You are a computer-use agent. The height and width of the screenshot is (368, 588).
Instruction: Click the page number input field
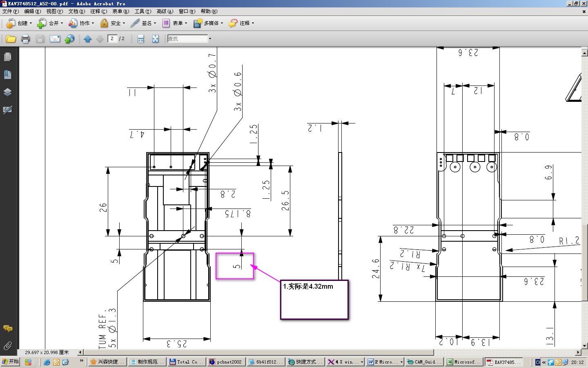(x=112, y=38)
